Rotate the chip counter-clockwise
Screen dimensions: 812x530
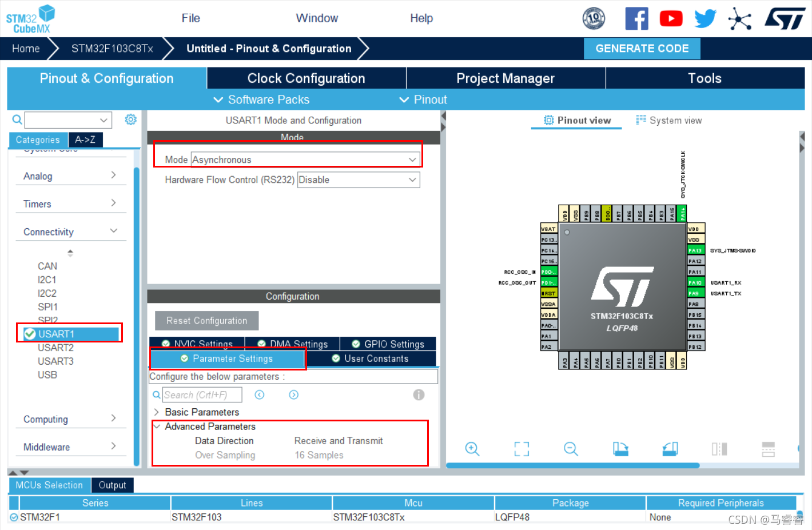[670, 449]
